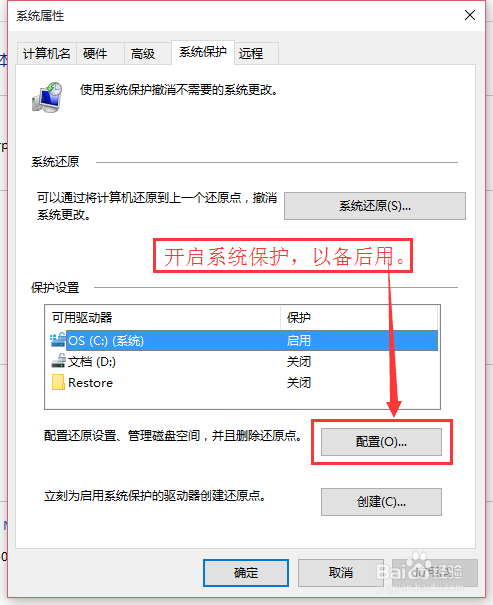493x605 pixels.
Task: Close the 系统属性 dialog window
Action: [469, 15]
